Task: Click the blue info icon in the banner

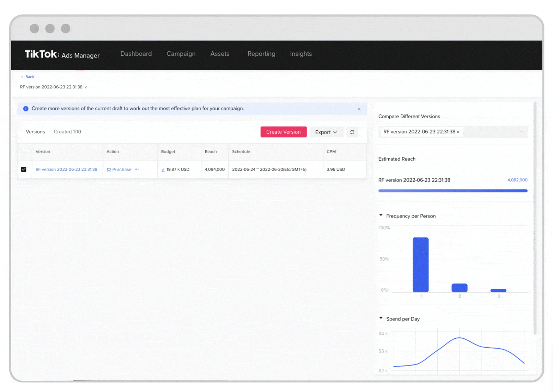Action: [x=26, y=109]
